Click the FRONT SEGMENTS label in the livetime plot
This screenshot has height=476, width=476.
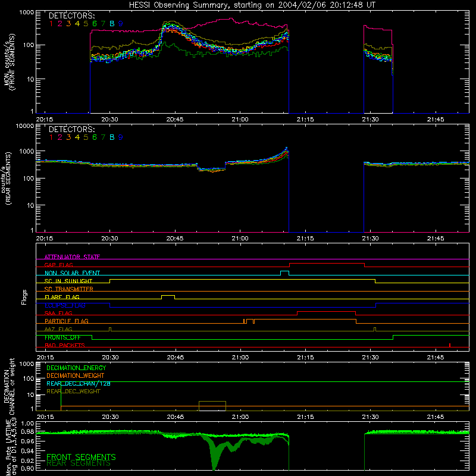(x=81, y=457)
